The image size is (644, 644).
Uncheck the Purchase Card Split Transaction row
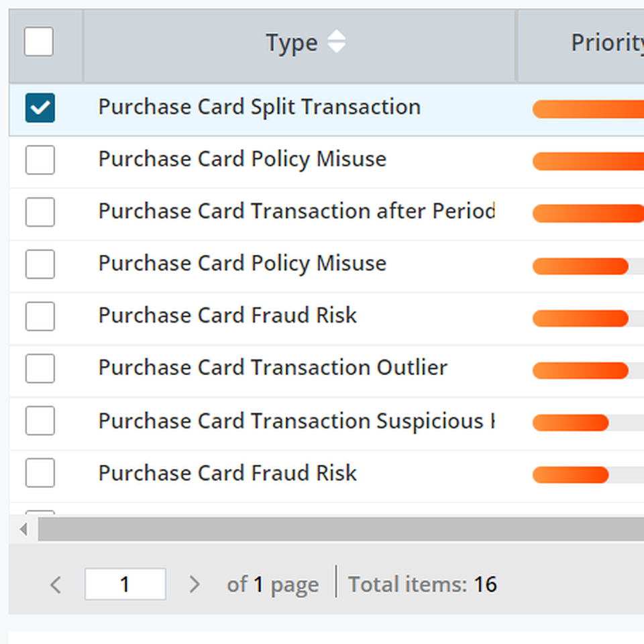[40, 108]
